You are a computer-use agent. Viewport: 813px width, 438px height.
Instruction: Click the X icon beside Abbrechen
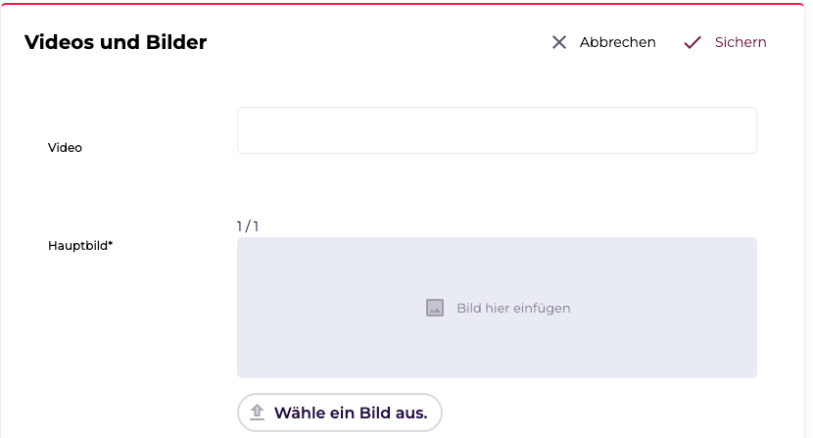pos(559,42)
